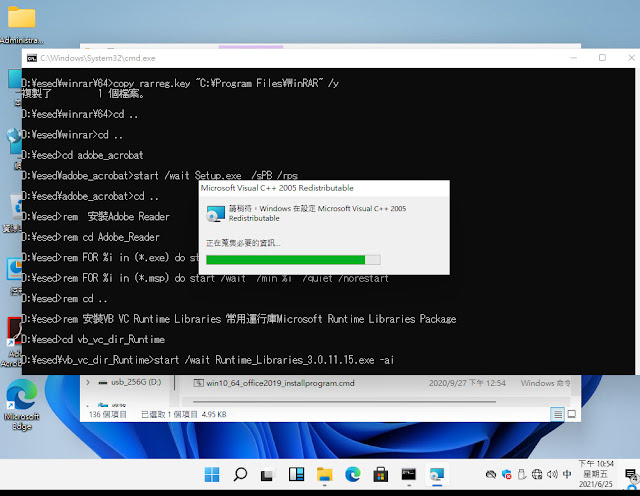Screen dimensions: 640x496
Task: Maximize the cmd.exe window
Action: click(602, 58)
